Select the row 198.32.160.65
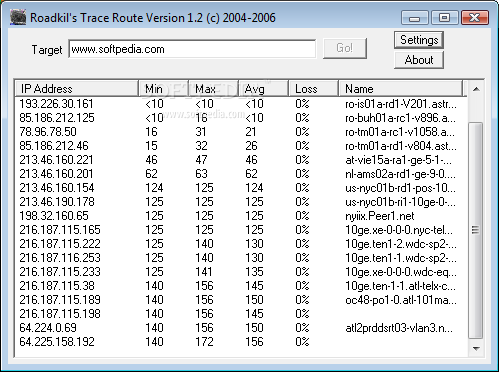Screen dimensions: 499x372 (241, 216)
